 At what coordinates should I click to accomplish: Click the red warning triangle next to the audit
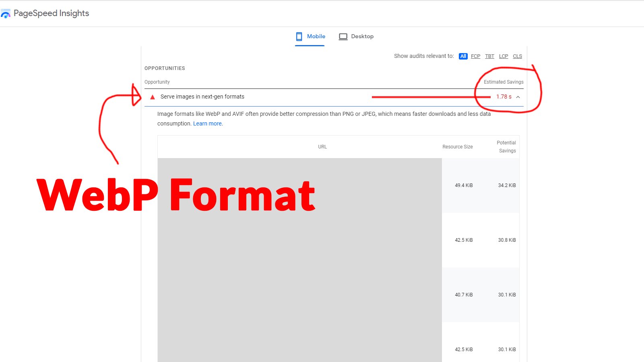click(152, 97)
